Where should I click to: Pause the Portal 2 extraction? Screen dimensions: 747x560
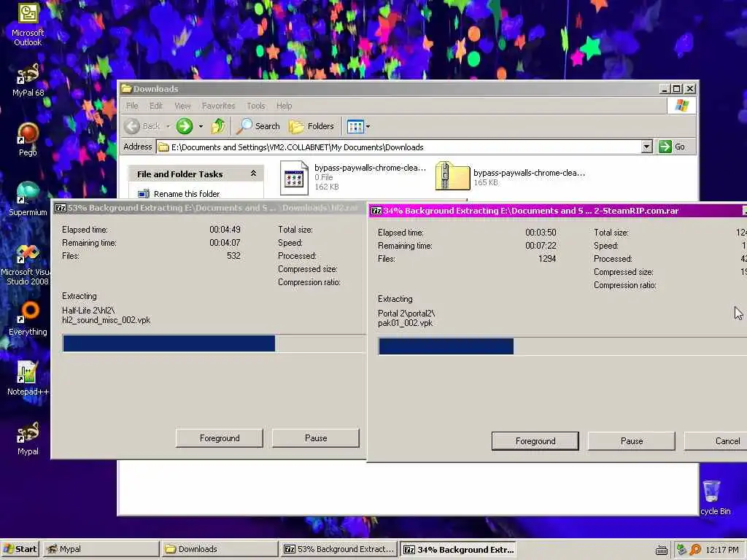click(631, 441)
